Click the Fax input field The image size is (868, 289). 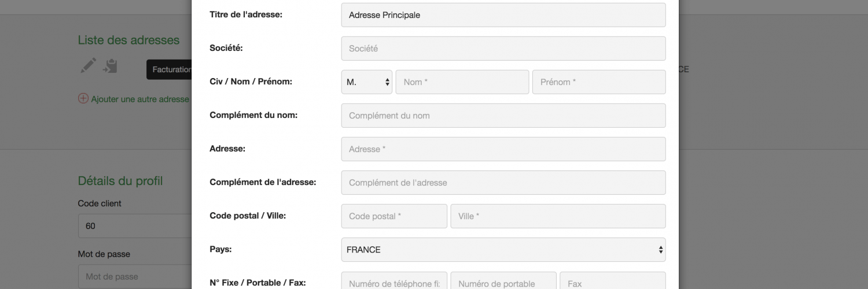point(612,283)
